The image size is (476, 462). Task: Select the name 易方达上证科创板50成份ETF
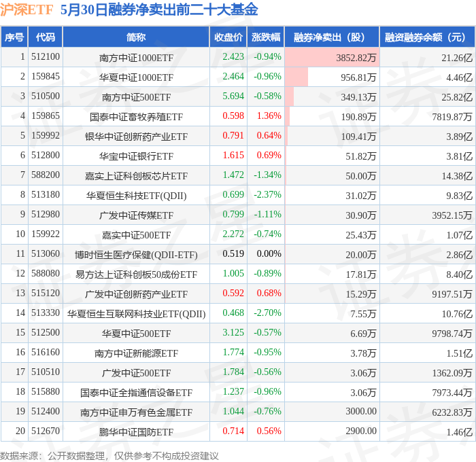[x=136, y=274]
